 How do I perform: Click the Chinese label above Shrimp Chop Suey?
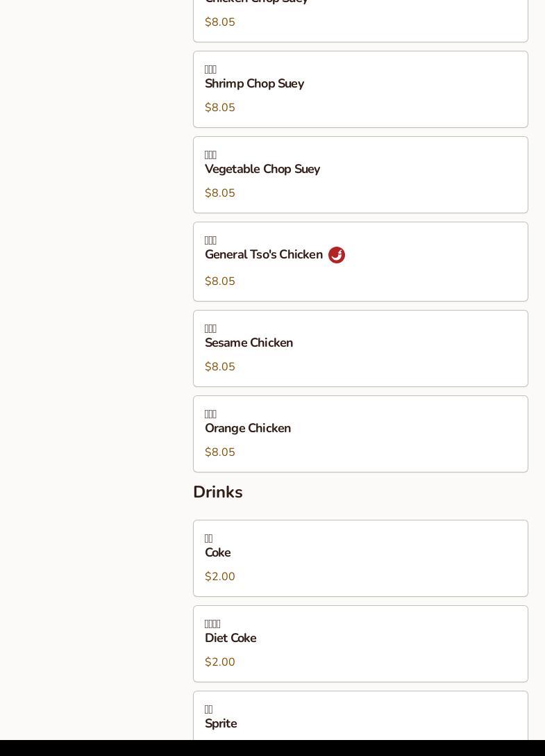210,69
